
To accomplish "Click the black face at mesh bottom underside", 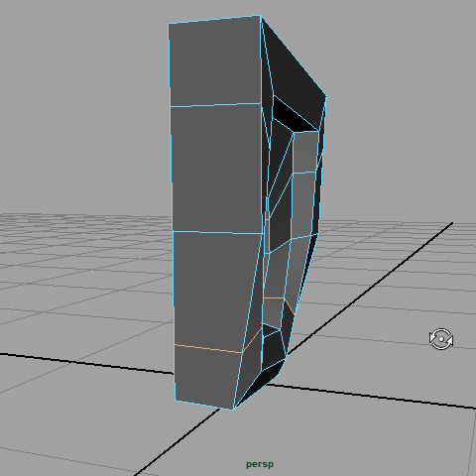I will (261, 384).
